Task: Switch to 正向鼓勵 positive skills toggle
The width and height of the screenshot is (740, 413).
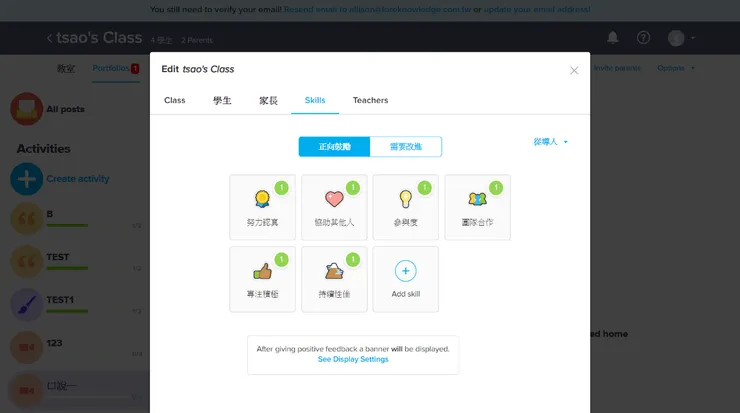Action: pyautogui.click(x=334, y=147)
